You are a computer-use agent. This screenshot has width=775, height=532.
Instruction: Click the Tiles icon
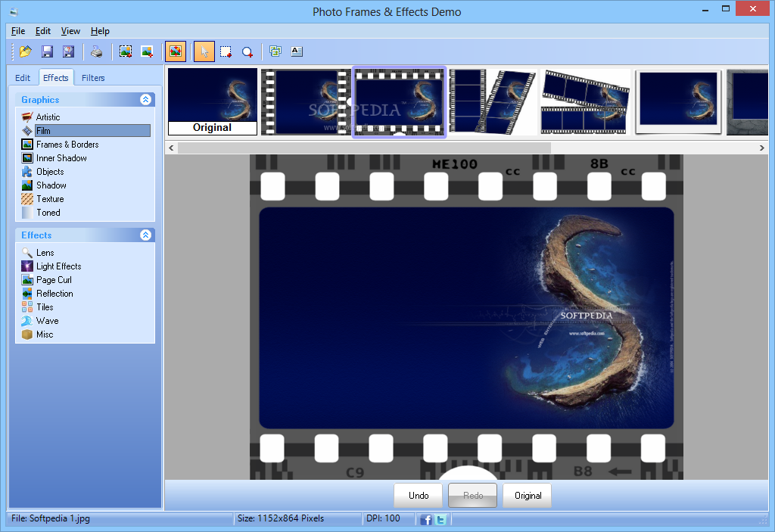(27, 307)
